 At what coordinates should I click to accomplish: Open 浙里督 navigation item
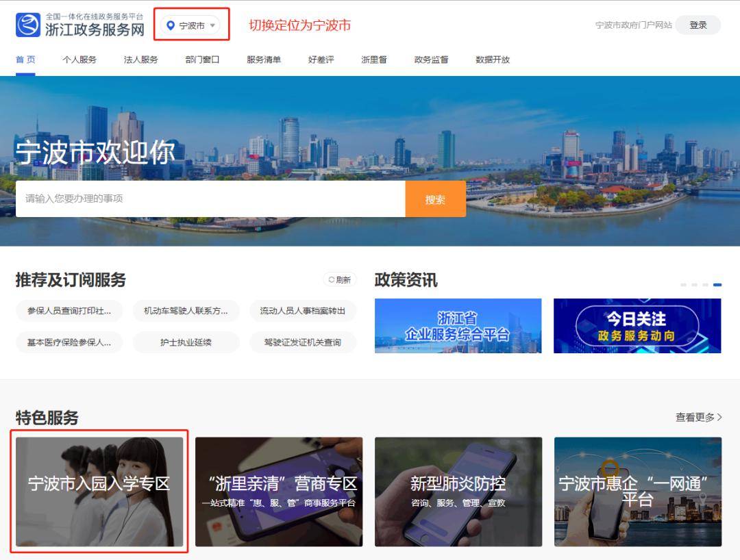[x=374, y=60]
